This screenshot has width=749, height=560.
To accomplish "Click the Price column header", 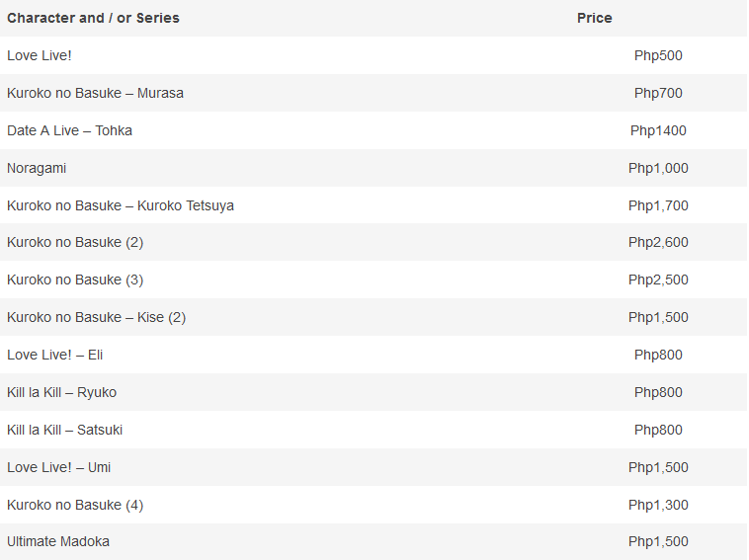I will [595, 18].
